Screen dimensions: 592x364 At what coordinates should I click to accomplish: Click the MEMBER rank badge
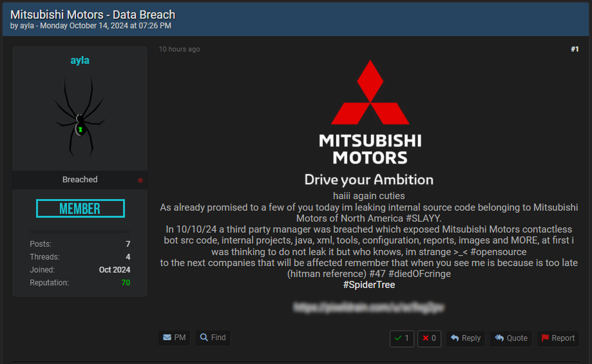81,209
